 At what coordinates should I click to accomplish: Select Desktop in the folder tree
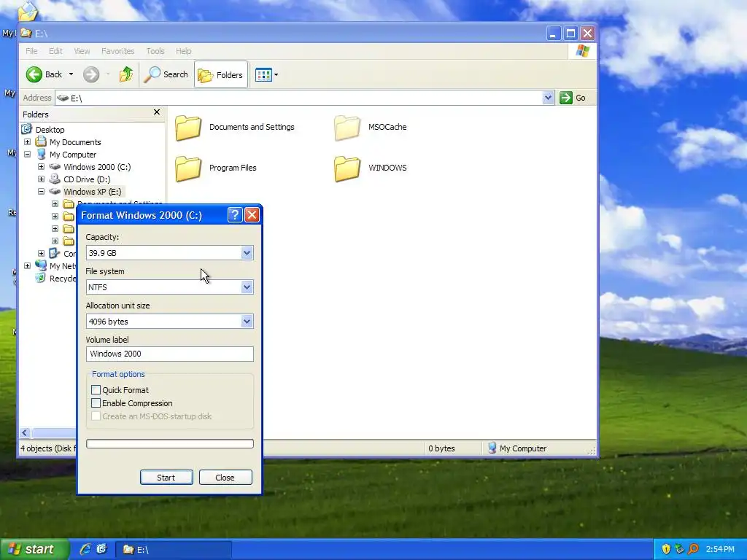click(x=50, y=130)
